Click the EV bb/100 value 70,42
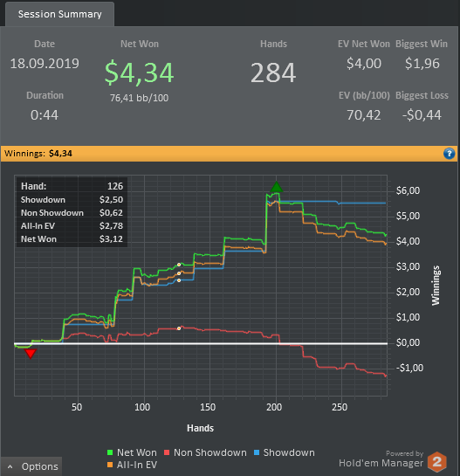This screenshot has height=476, width=460. coord(363,115)
